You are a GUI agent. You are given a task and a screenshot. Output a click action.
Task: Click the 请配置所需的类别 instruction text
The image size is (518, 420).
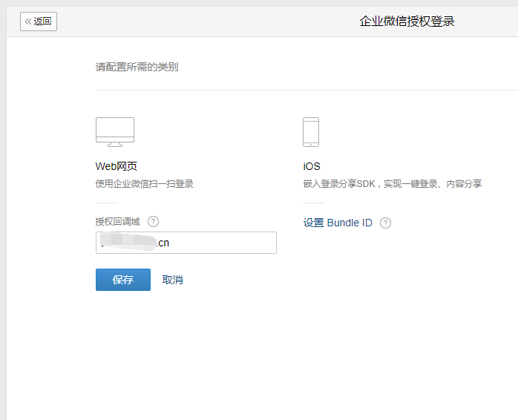137,67
